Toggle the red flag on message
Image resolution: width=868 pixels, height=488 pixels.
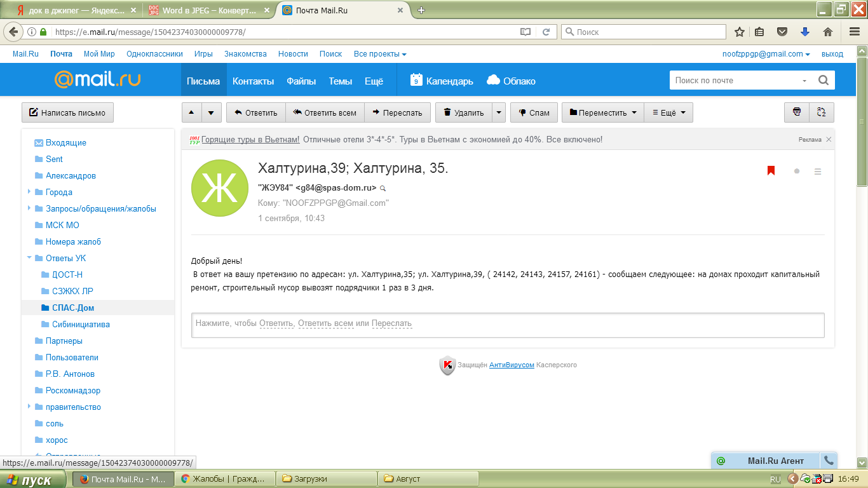[x=771, y=170]
